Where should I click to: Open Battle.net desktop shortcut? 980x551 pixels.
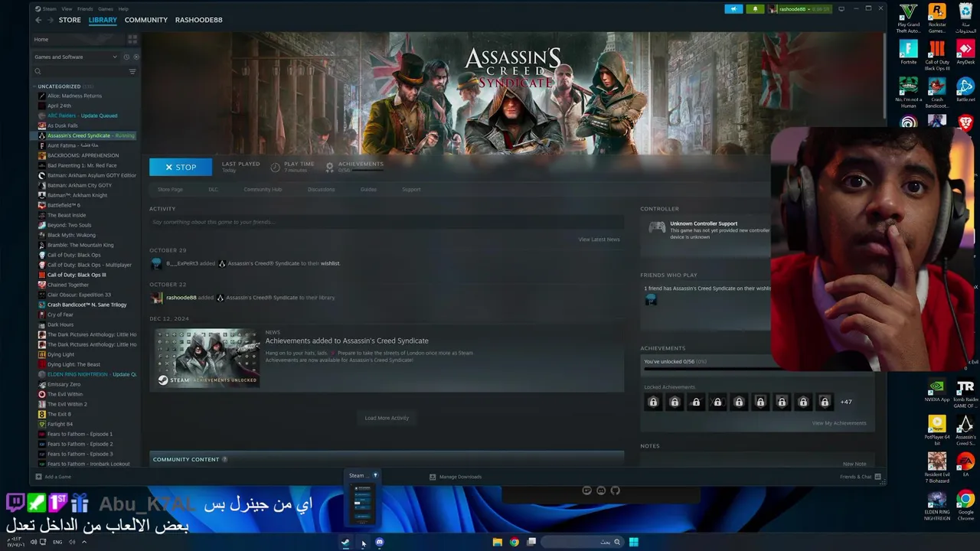coord(965,90)
